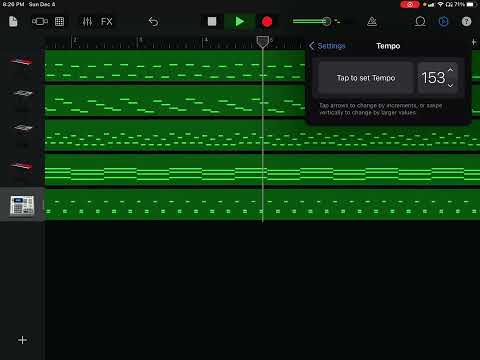
Task: Select the third track's synth keyboard icon
Action: click(22, 127)
